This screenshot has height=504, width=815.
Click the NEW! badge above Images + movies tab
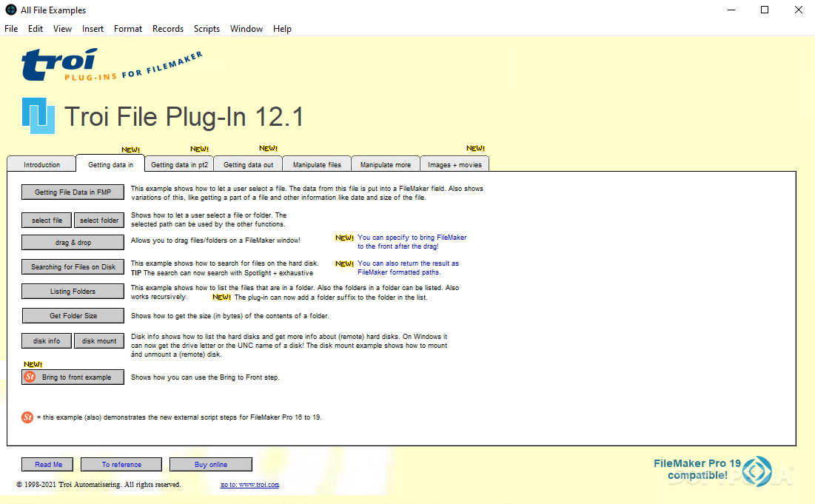[475, 148]
